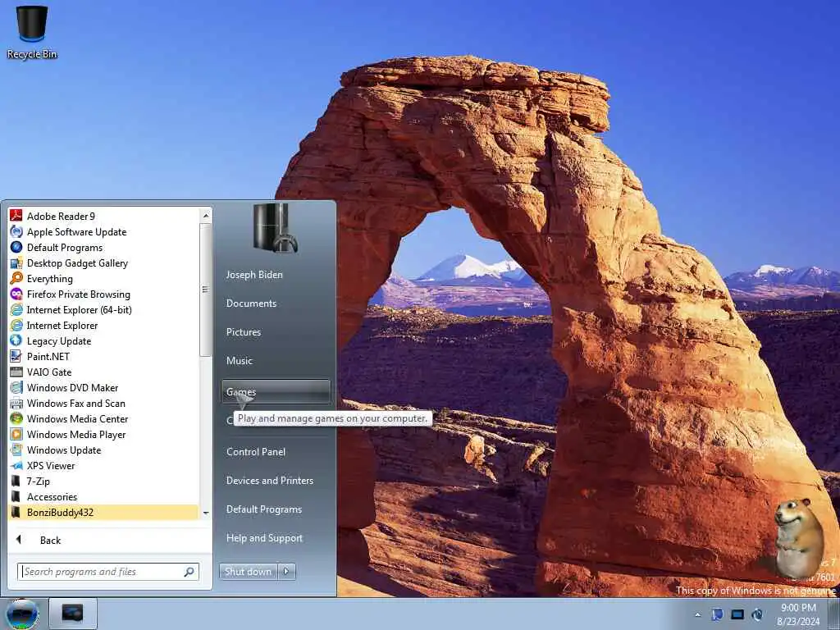Click the Shut down button
The height and width of the screenshot is (630, 840).
(248, 572)
